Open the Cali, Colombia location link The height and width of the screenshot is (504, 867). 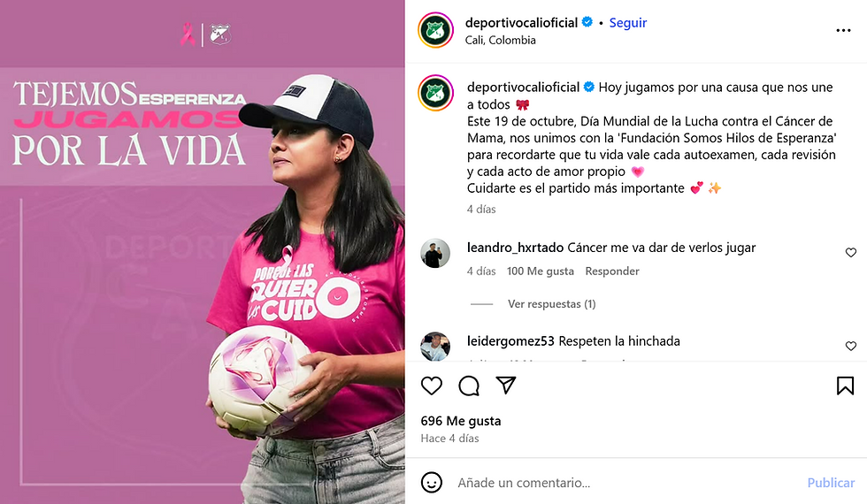[x=501, y=41]
